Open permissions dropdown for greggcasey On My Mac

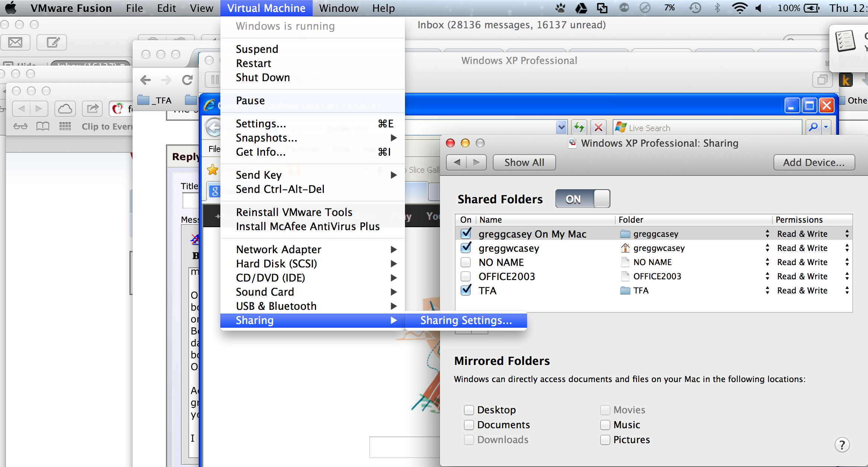click(x=813, y=234)
